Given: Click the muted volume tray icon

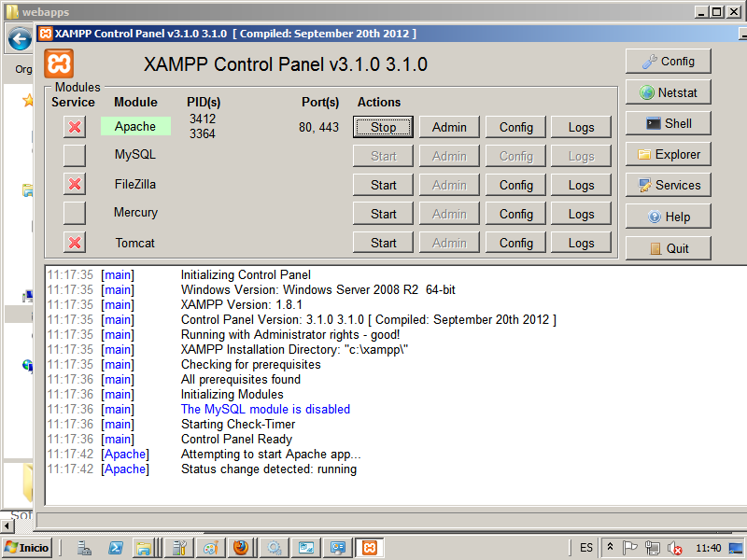Looking at the screenshot, I should tap(674, 549).
